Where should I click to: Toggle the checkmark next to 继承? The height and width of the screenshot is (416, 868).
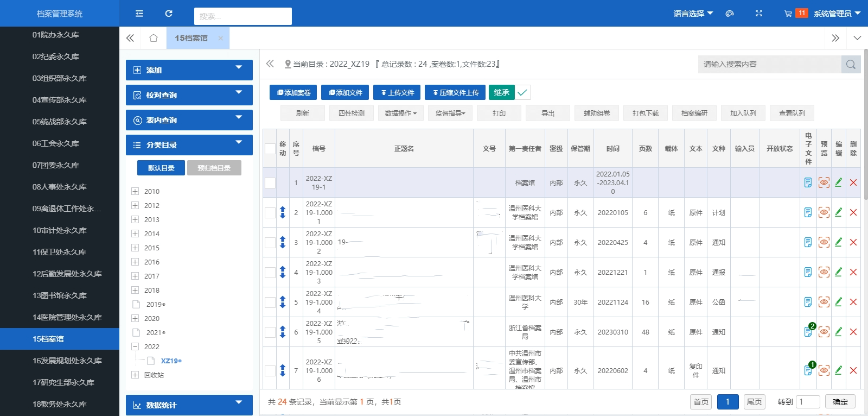[522, 92]
